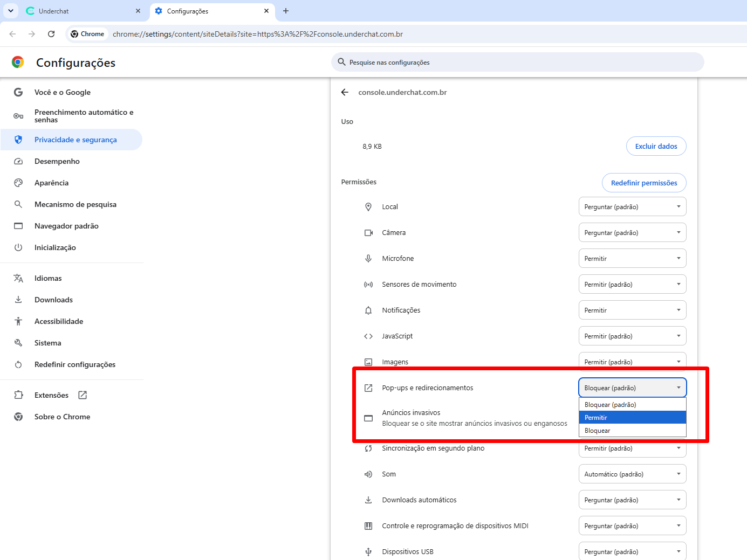Select Privacidade e segurança in sidebar
Image resolution: width=747 pixels, height=560 pixels.
tap(71, 140)
